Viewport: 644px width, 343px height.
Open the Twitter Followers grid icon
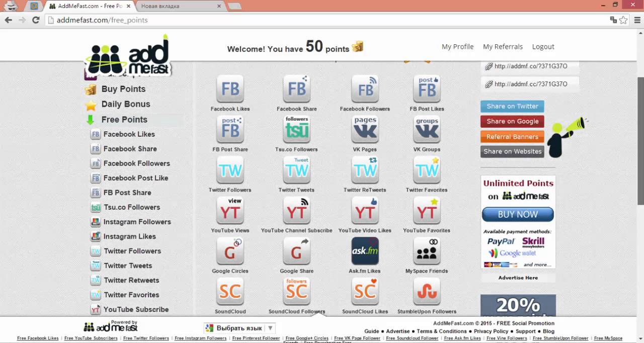click(x=230, y=170)
